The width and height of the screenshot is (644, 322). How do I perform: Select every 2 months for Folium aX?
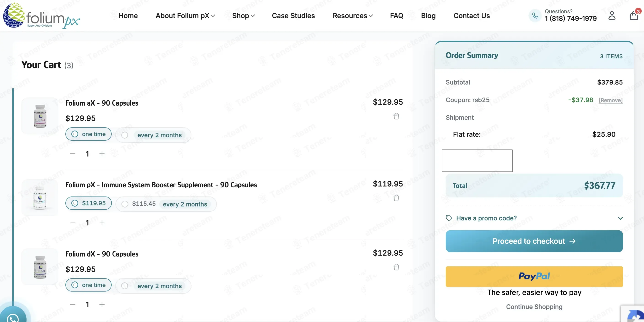point(153,135)
